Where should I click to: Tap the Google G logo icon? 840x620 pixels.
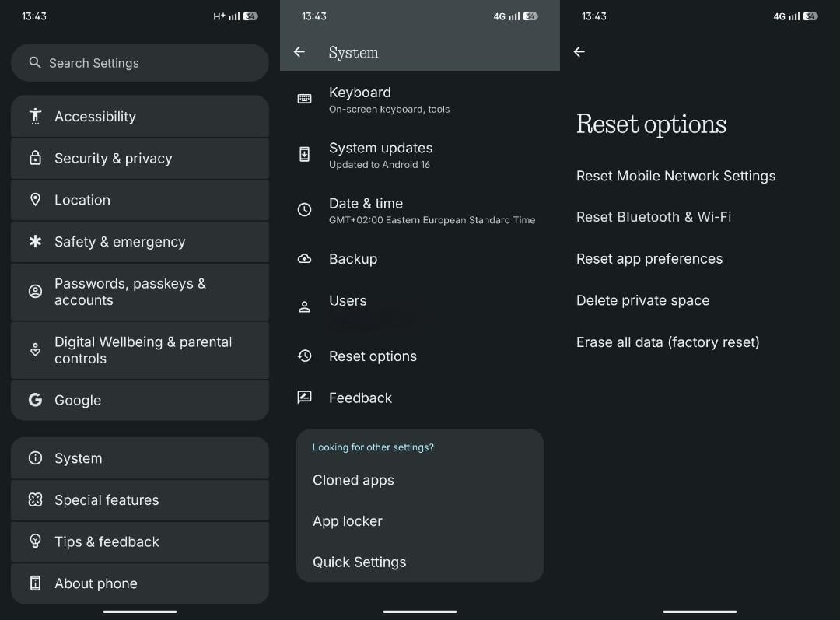[35, 400]
